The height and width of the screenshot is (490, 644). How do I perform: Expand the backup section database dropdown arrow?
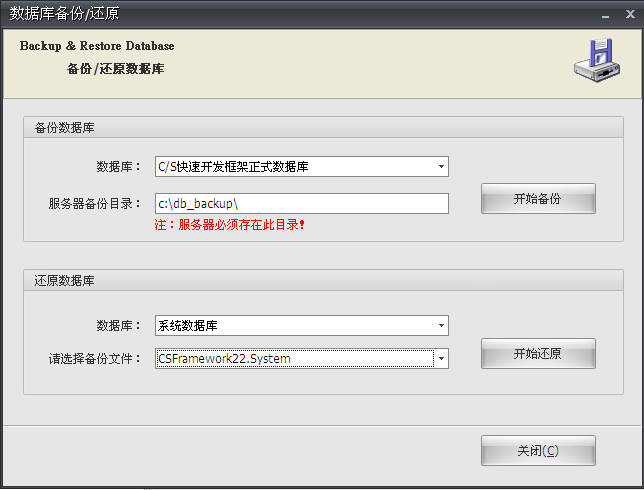click(440, 166)
